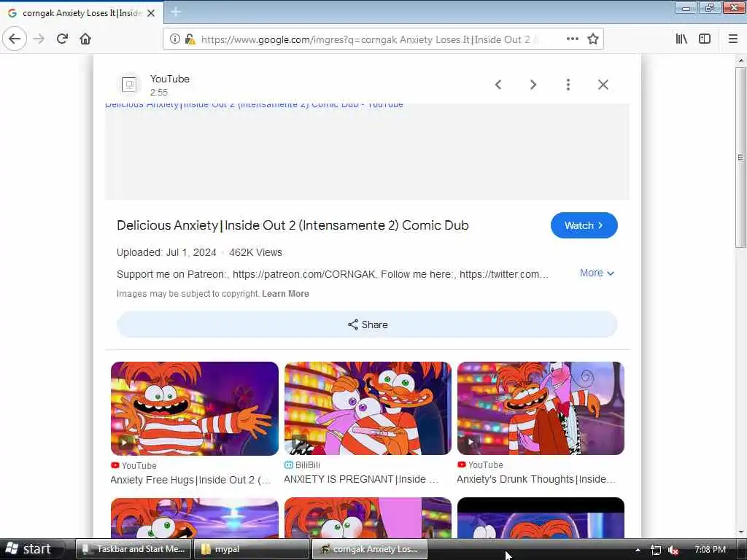Viewport: 747px width, 560px height.
Task: Open the Delicious Anxiety Comic Dub YouTube link
Action: 254,105
